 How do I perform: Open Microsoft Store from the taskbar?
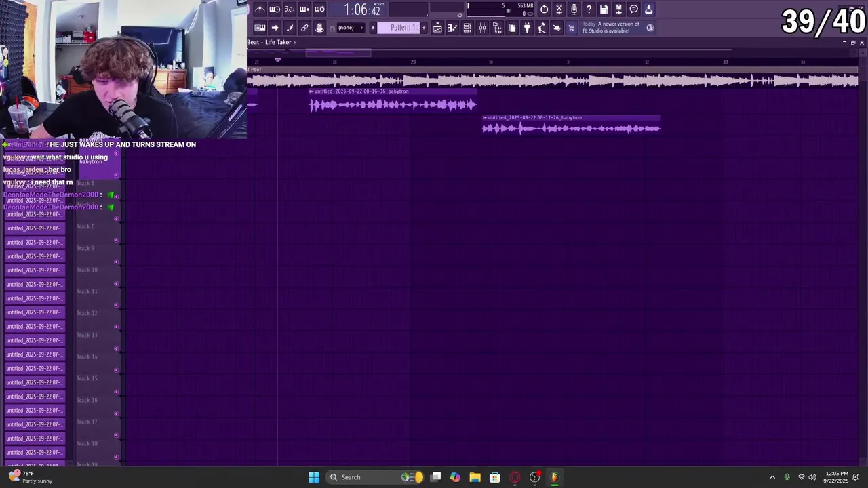[494, 477]
